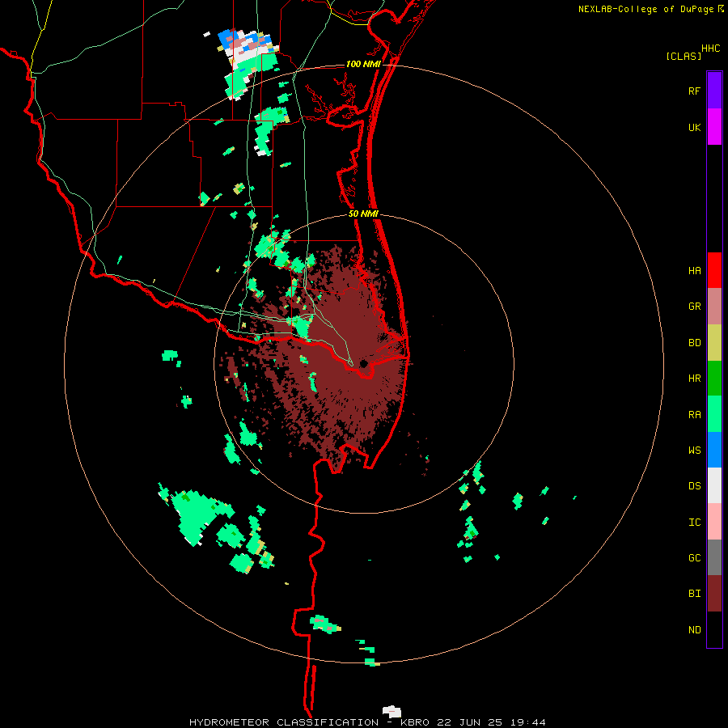The image size is (728, 728).
Task: Click the WS blue legend swatch
Action: [714, 450]
